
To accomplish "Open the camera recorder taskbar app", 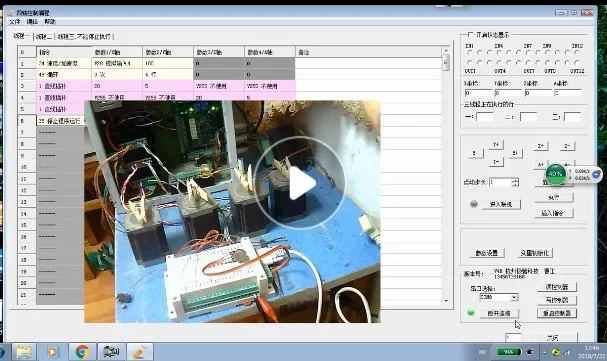I will pyautogui.click(x=111, y=352).
